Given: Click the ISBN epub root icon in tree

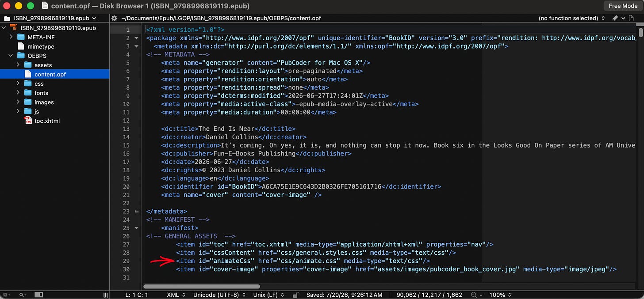Looking at the screenshot, I should pyautogui.click(x=13, y=28).
